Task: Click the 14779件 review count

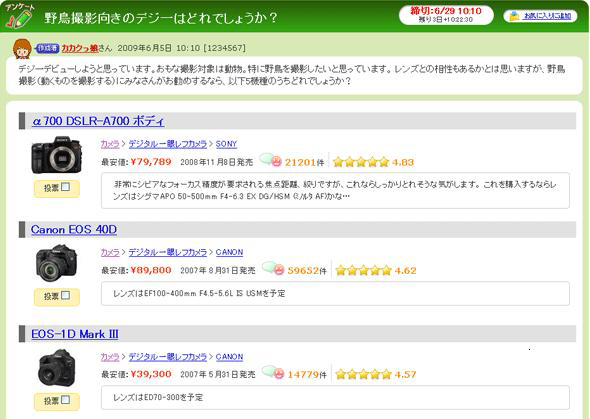Action: 307,375
